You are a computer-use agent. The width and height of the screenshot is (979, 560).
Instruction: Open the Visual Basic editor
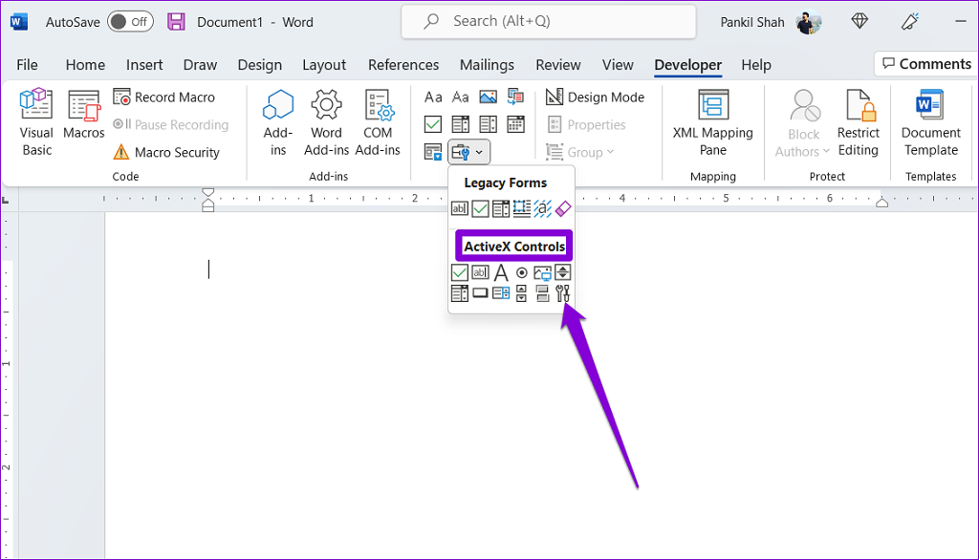pos(37,122)
